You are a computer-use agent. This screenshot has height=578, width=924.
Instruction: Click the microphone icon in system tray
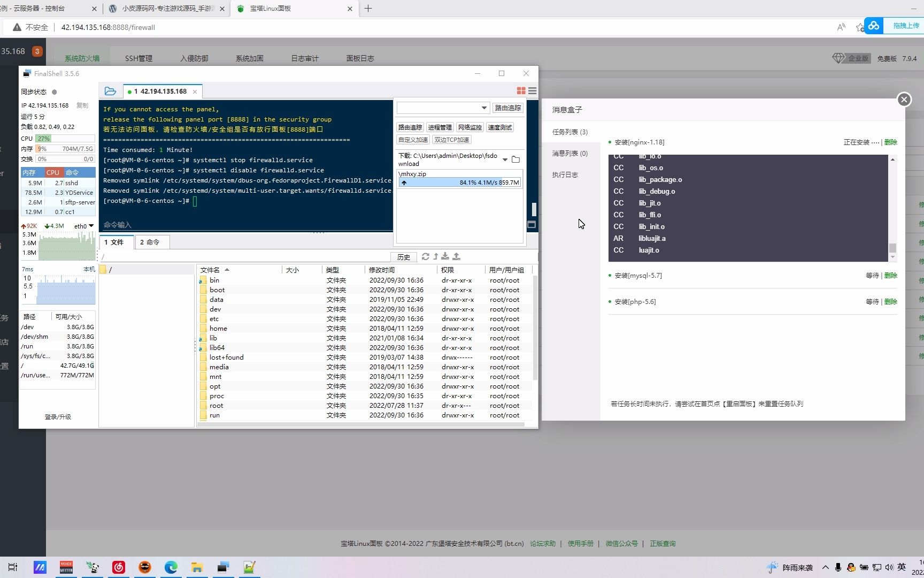coord(838,567)
